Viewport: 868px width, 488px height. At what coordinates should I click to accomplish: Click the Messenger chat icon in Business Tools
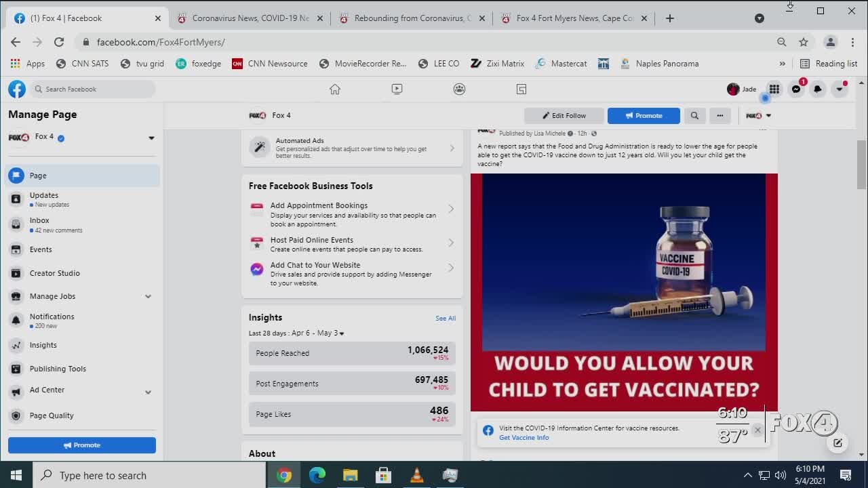[x=257, y=269]
